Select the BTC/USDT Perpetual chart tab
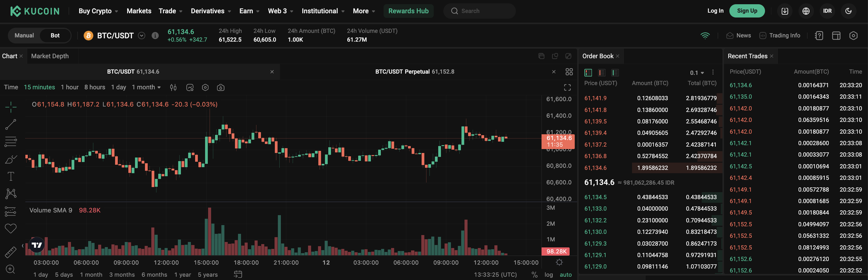The width and height of the screenshot is (868, 280). (x=414, y=72)
